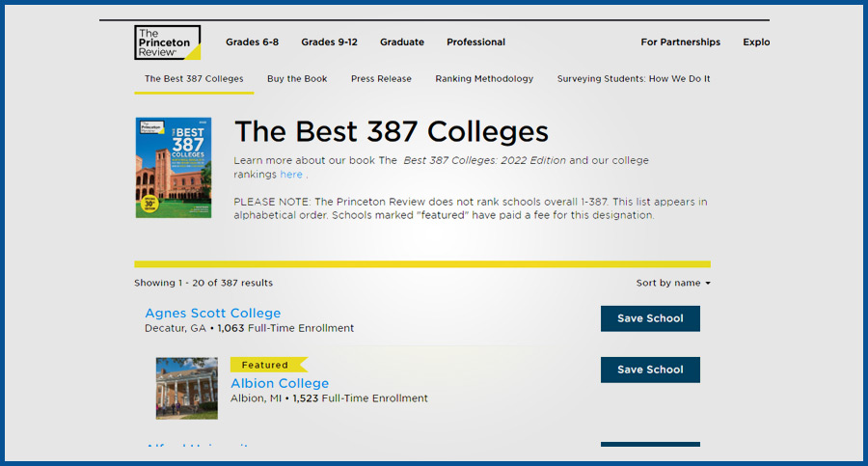Expand the Sort by name dropdown
The width and height of the screenshot is (868, 466).
click(x=673, y=283)
